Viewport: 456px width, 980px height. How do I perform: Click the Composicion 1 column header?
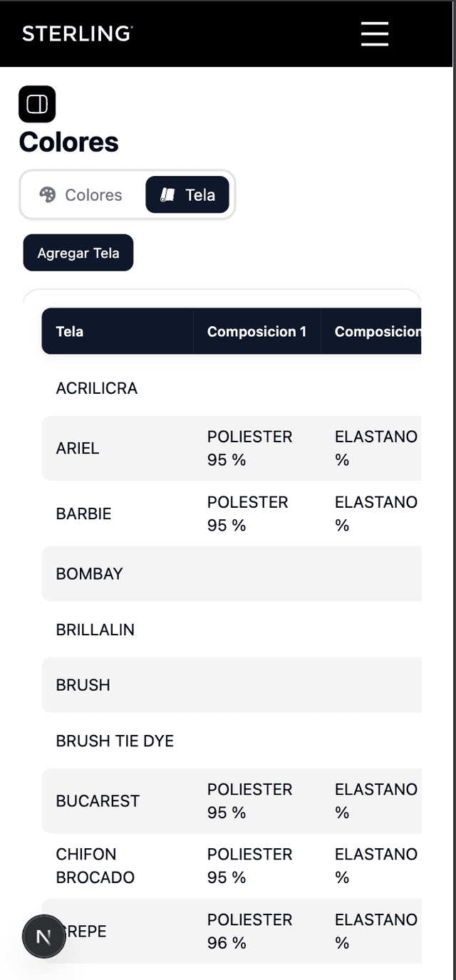click(x=256, y=331)
